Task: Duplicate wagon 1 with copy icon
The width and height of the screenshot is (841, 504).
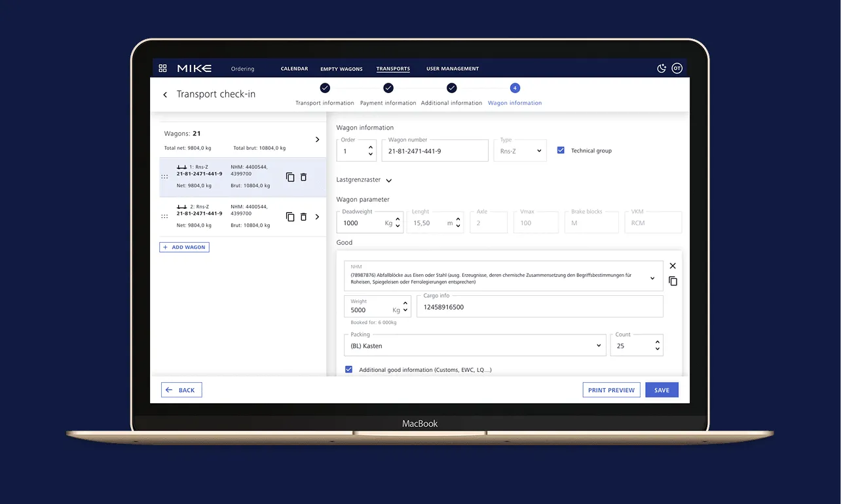Action: point(290,177)
